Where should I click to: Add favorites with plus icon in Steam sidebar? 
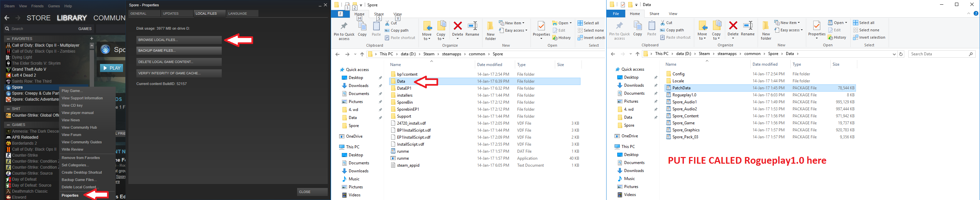91,38
